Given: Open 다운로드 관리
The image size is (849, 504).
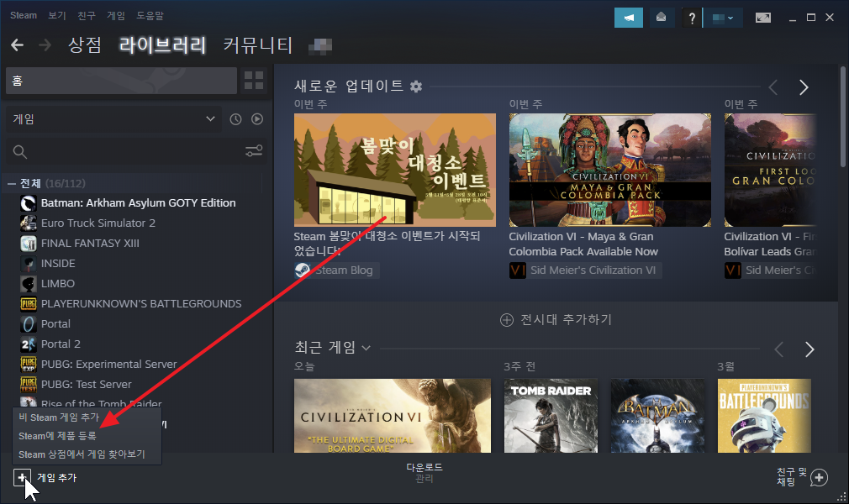Looking at the screenshot, I should (424, 473).
